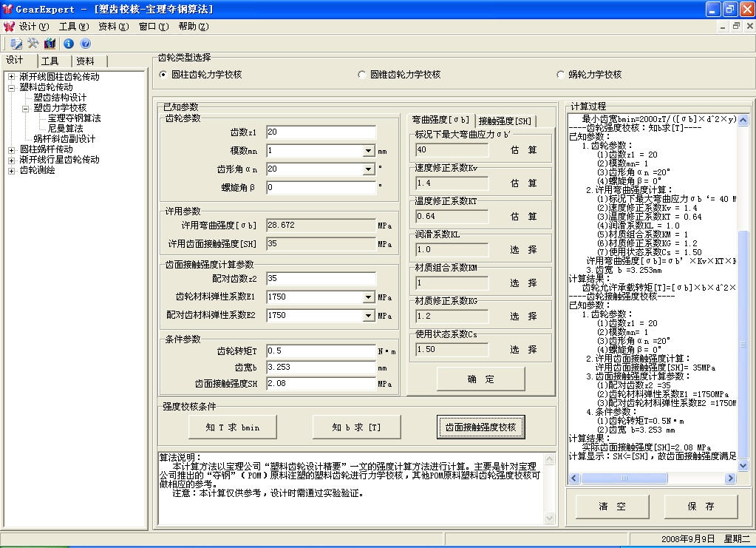Select 圆锥齿轮力学校核 radio button

[x=361, y=75]
